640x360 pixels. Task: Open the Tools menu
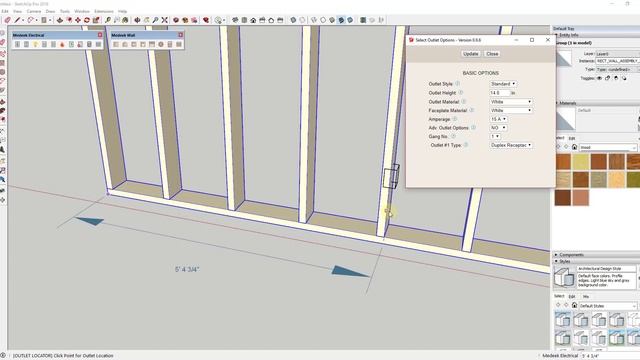coord(65,11)
